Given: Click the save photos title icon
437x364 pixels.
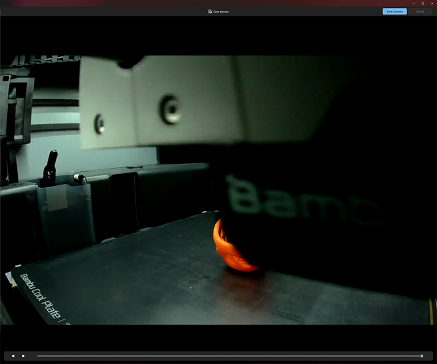Looking at the screenshot, I should (210, 11).
